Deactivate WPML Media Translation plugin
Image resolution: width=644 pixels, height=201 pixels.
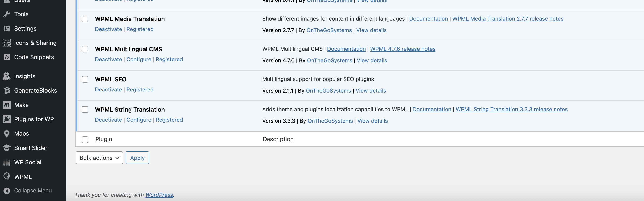(x=108, y=29)
